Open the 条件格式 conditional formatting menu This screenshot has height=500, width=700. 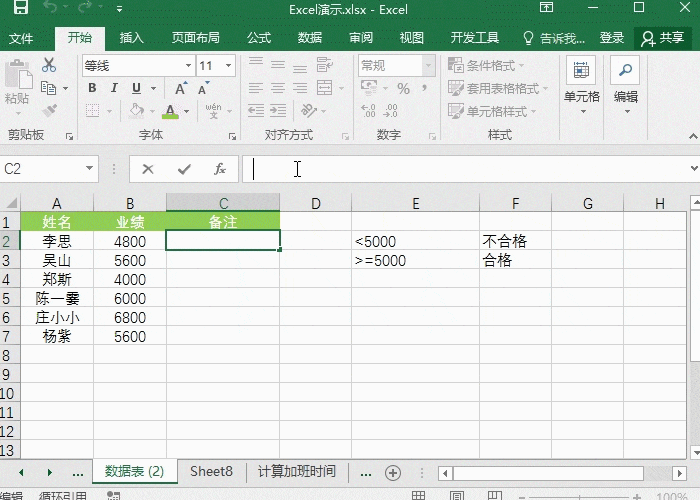[x=486, y=66]
